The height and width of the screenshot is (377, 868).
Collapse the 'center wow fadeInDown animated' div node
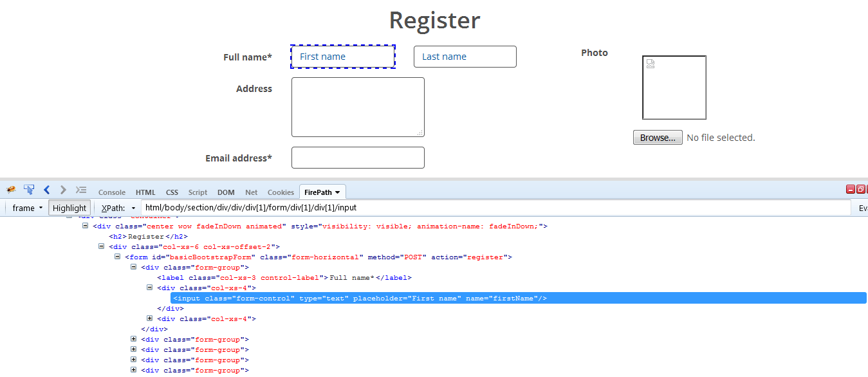tap(86, 226)
